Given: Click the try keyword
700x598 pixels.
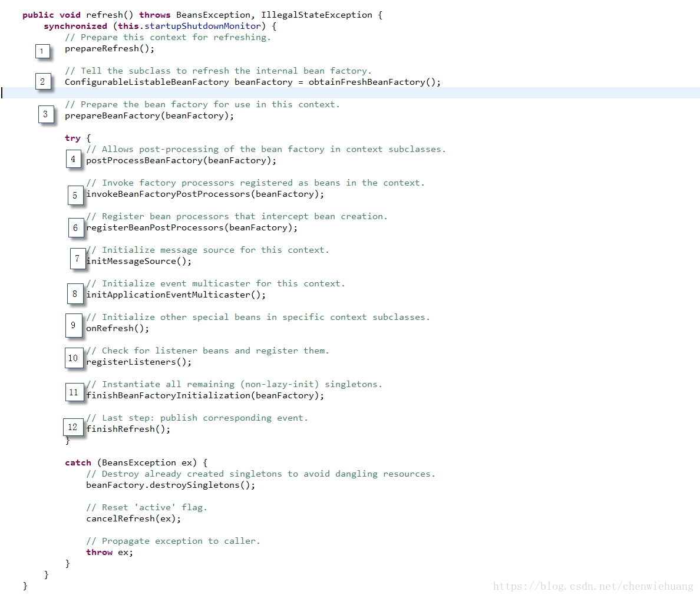Looking at the screenshot, I should coord(72,138).
